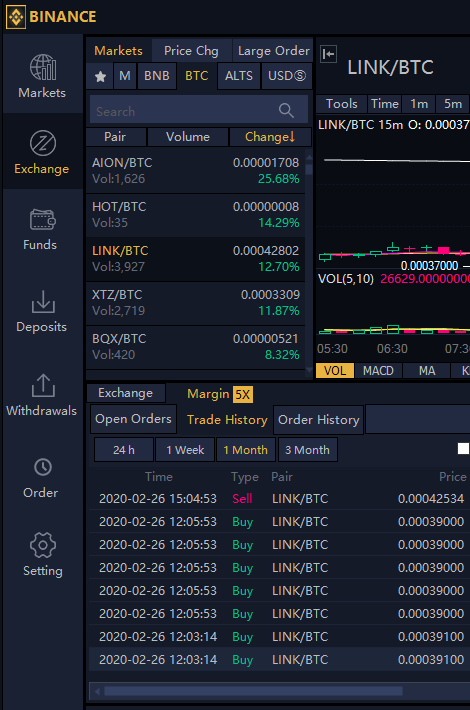Click the Type column header

click(x=245, y=476)
